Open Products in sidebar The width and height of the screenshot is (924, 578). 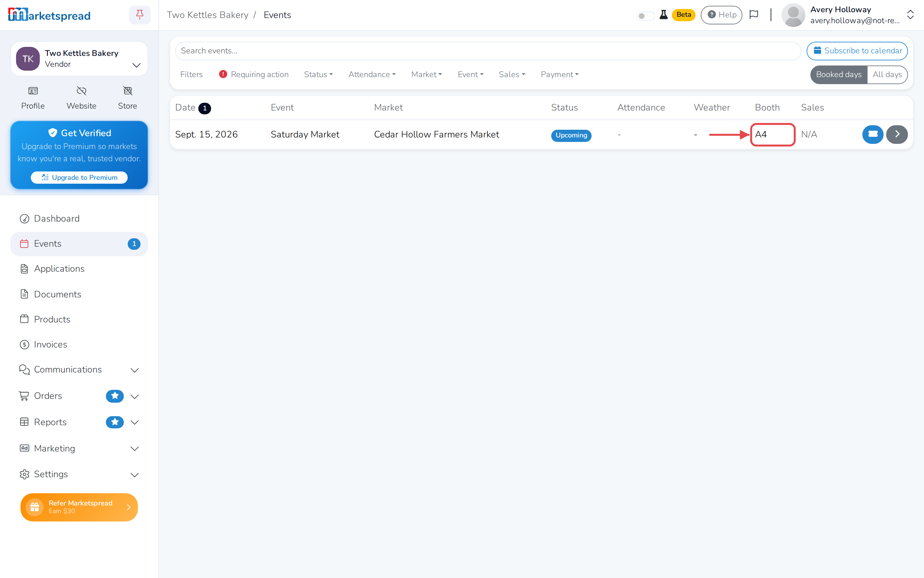79,319
